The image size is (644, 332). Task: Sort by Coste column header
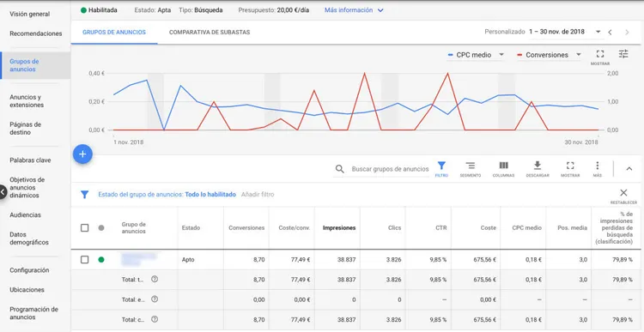(489, 227)
